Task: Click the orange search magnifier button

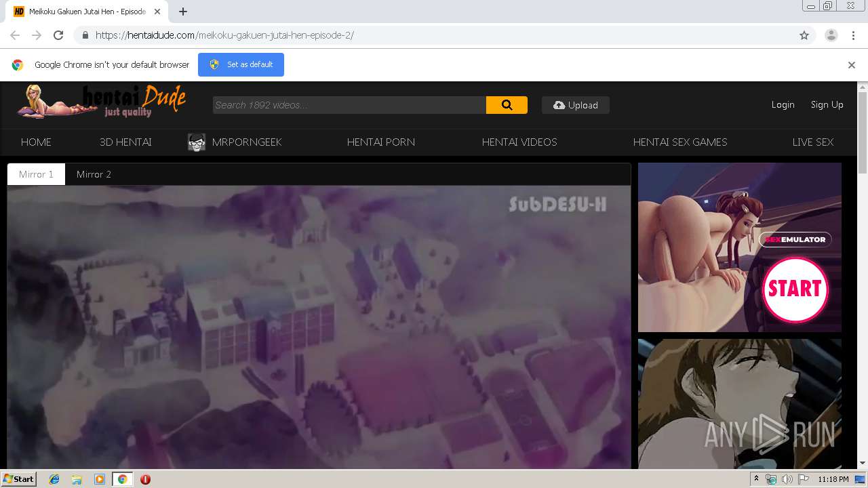Action: (x=507, y=105)
